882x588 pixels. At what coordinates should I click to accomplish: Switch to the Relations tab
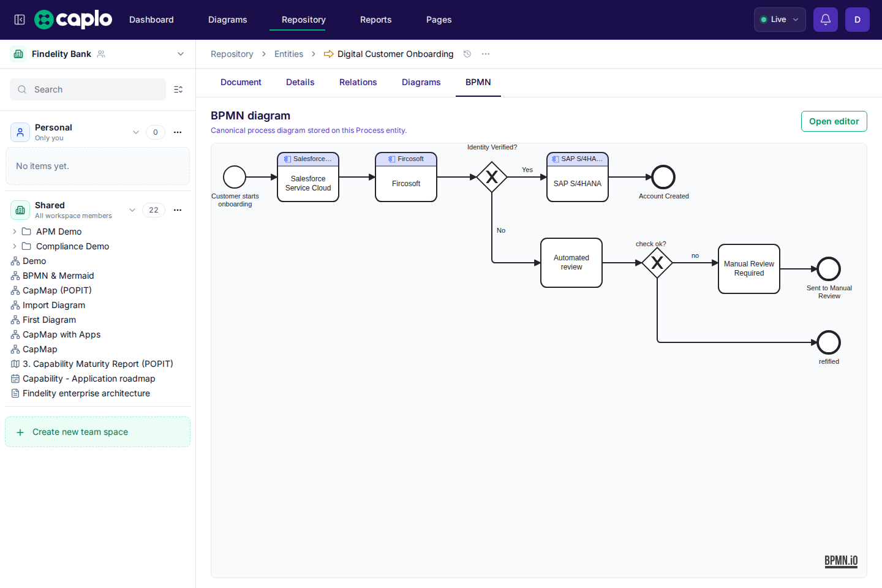pyautogui.click(x=358, y=82)
